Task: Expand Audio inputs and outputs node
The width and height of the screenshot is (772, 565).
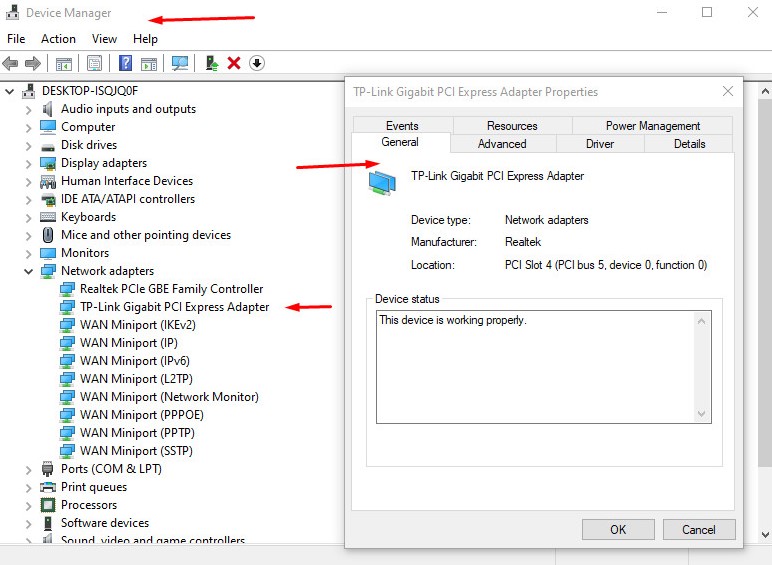Action: tap(29, 110)
